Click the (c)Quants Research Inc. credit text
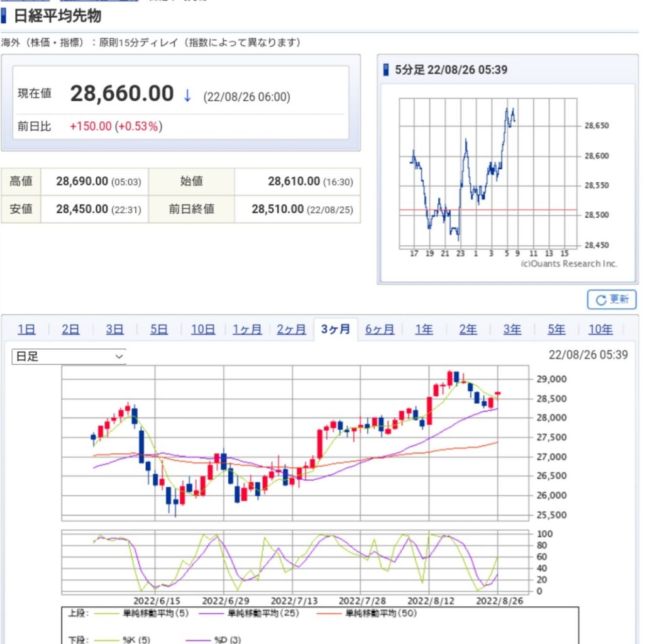Screen dimensions: 645x644 [x=569, y=264]
